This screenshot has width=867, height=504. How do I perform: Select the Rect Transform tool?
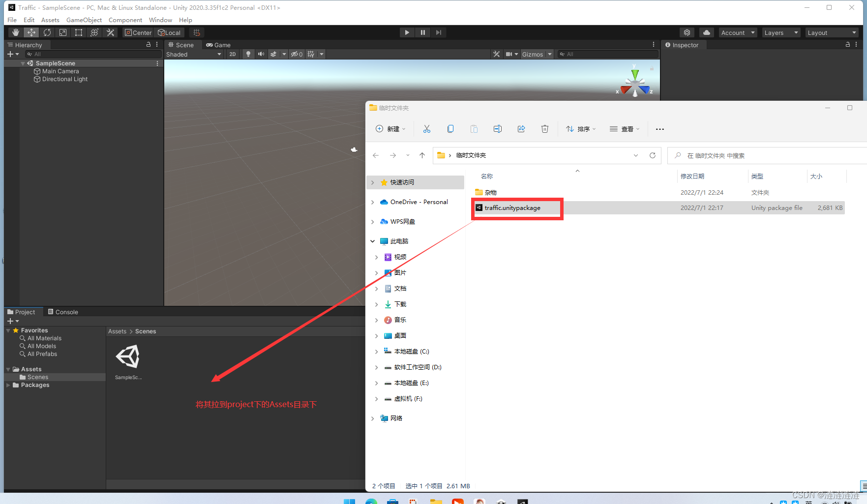(79, 32)
